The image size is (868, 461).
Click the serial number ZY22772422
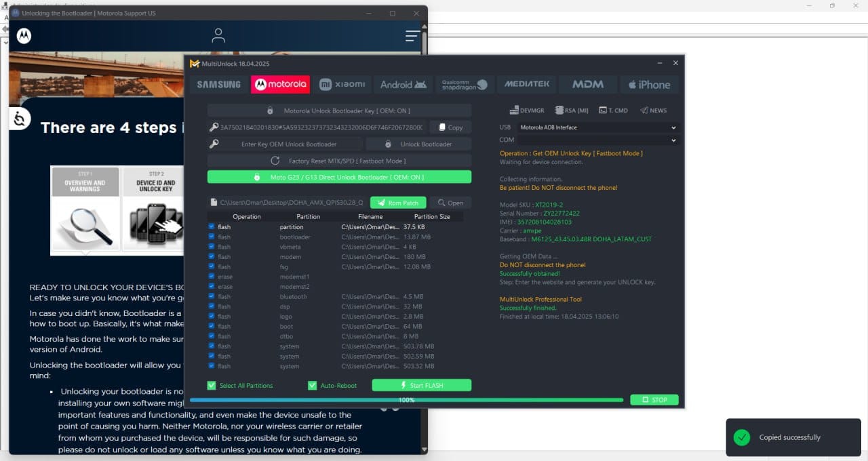click(x=561, y=214)
